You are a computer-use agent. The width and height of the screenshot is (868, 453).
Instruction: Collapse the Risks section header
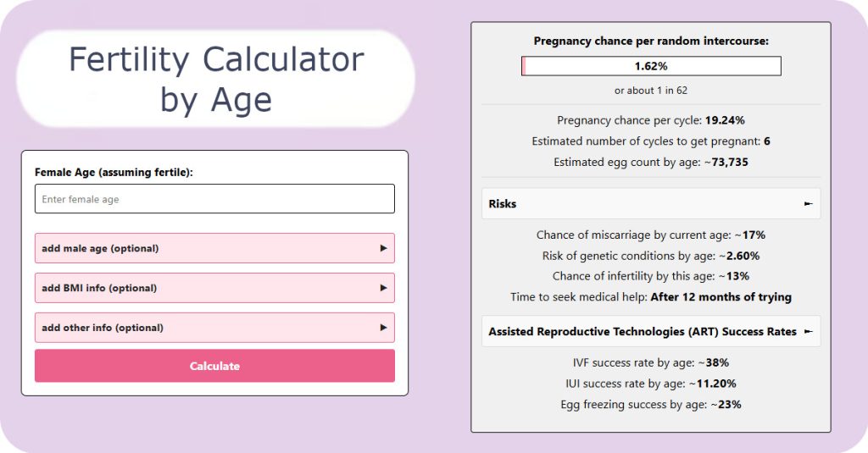tap(651, 203)
